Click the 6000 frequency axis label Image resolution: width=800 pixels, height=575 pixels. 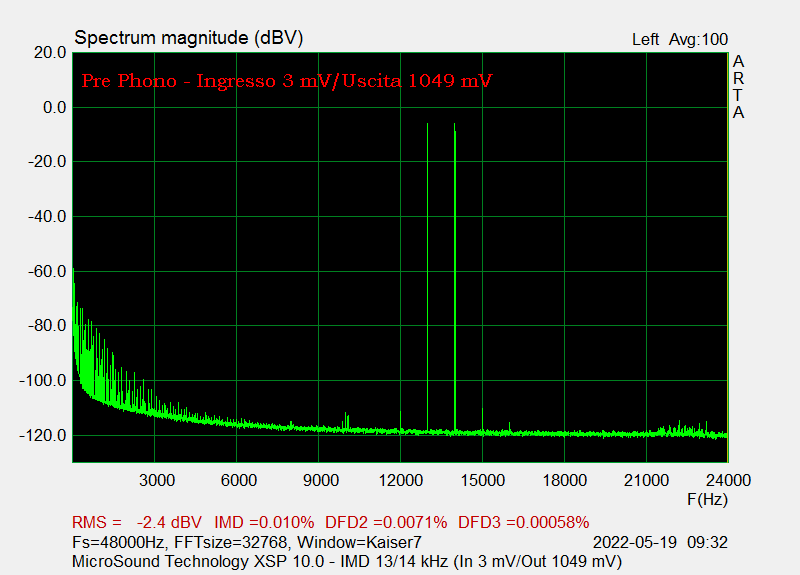click(239, 480)
